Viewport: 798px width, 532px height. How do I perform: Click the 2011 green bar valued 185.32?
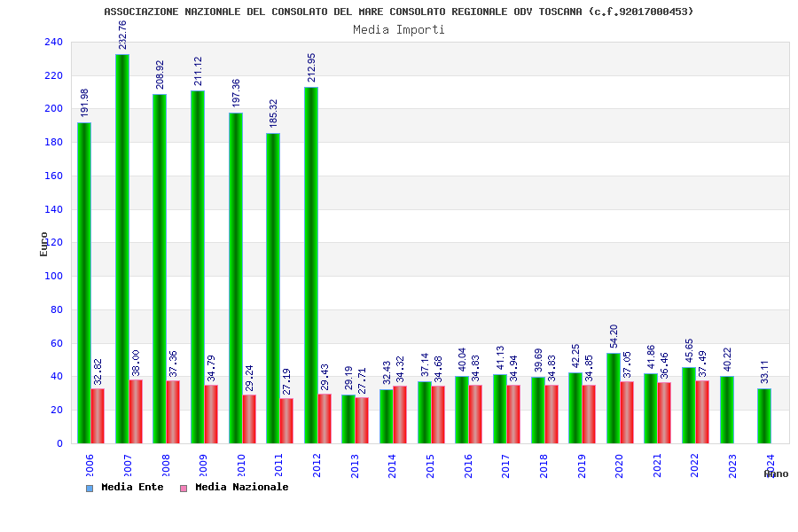[273, 289]
